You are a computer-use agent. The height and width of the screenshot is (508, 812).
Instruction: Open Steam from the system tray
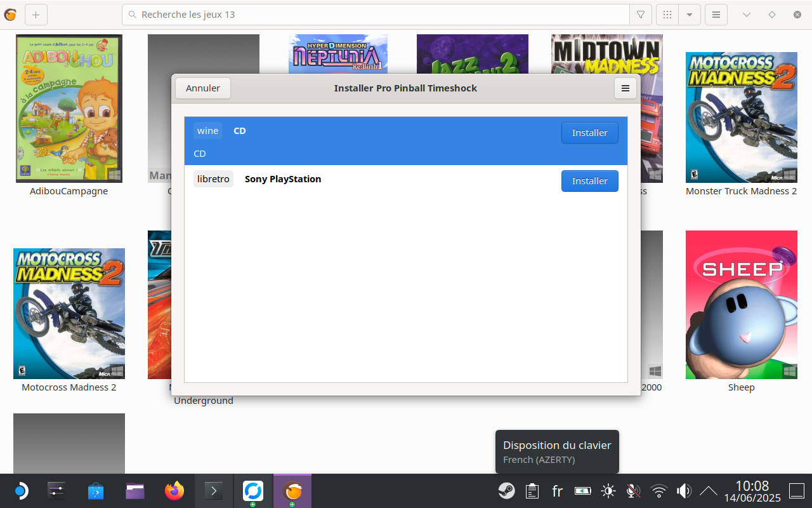pyautogui.click(x=506, y=491)
